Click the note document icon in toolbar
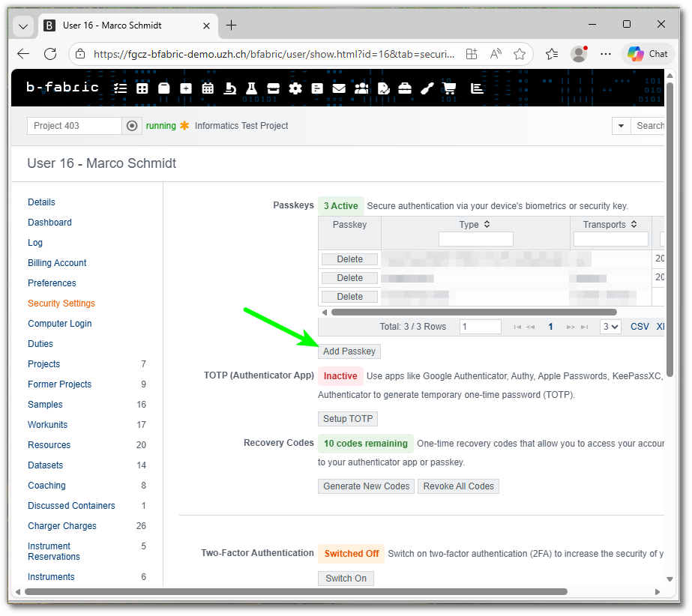 click(317, 88)
